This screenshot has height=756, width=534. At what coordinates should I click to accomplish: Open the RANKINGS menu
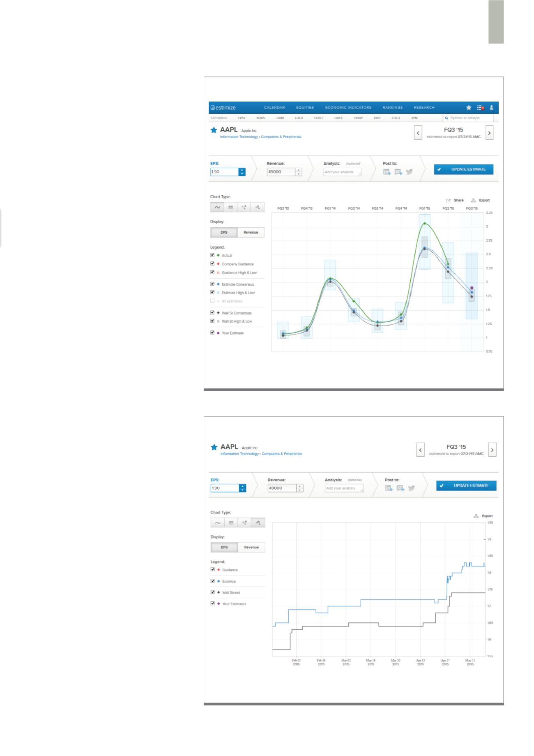[x=393, y=108]
